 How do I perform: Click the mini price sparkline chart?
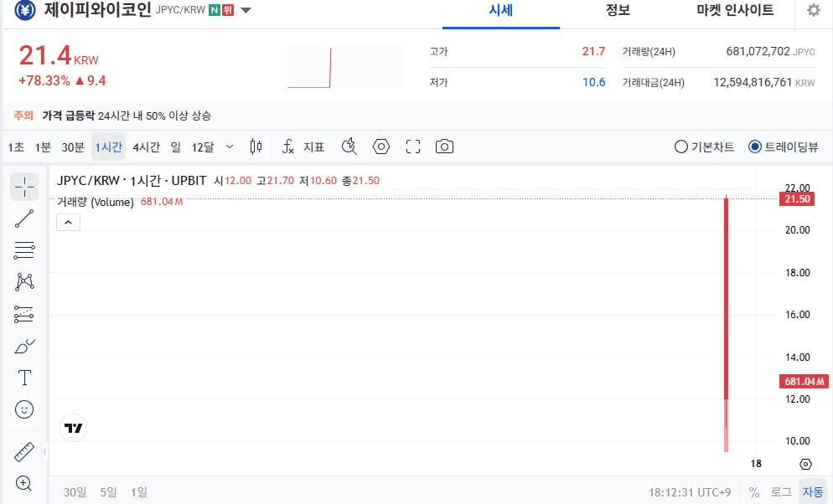[345, 67]
